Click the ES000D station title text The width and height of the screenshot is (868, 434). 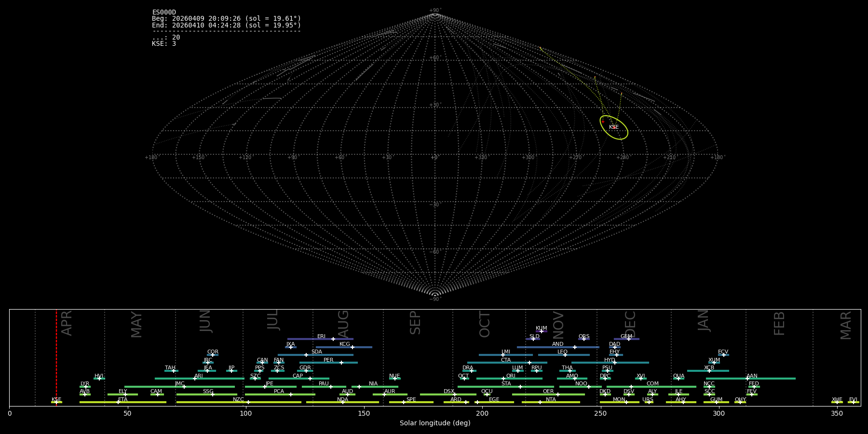(x=164, y=13)
